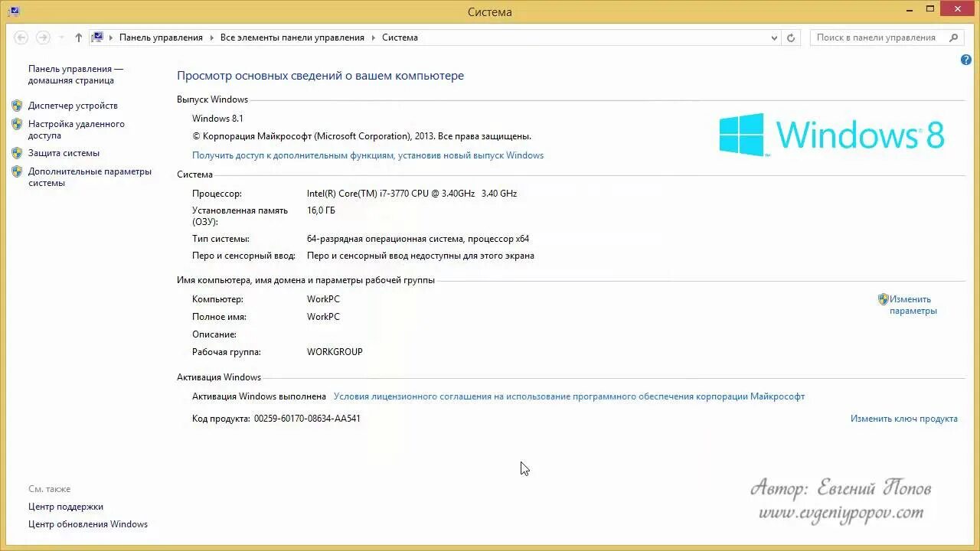The width and height of the screenshot is (980, 551).
Task: Click the 'Windows 8.1' edition text
Action: [x=217, y=119]
